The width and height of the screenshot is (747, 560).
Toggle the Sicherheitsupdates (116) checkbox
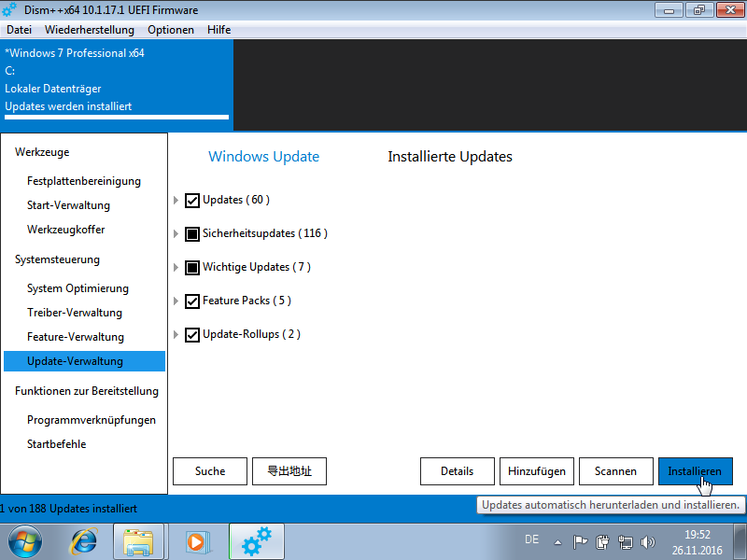click(192, 234)
